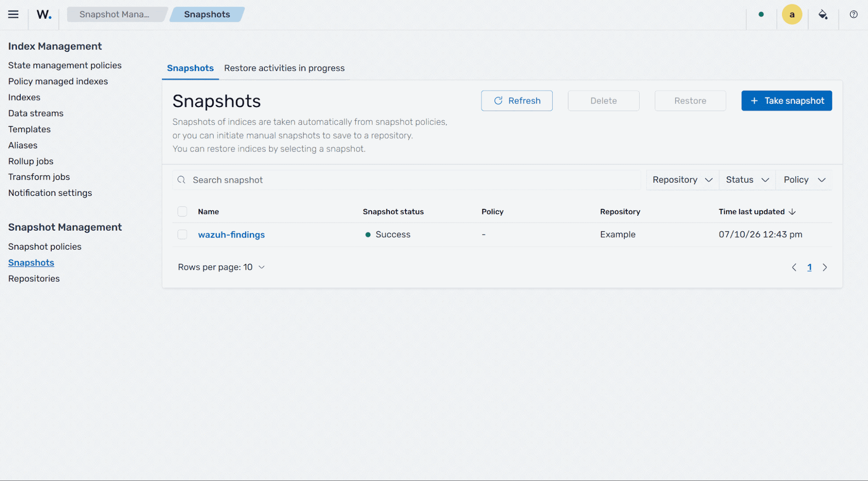Click the Name column header
Viewport: 868px width, 481px height.
point(208,211)
